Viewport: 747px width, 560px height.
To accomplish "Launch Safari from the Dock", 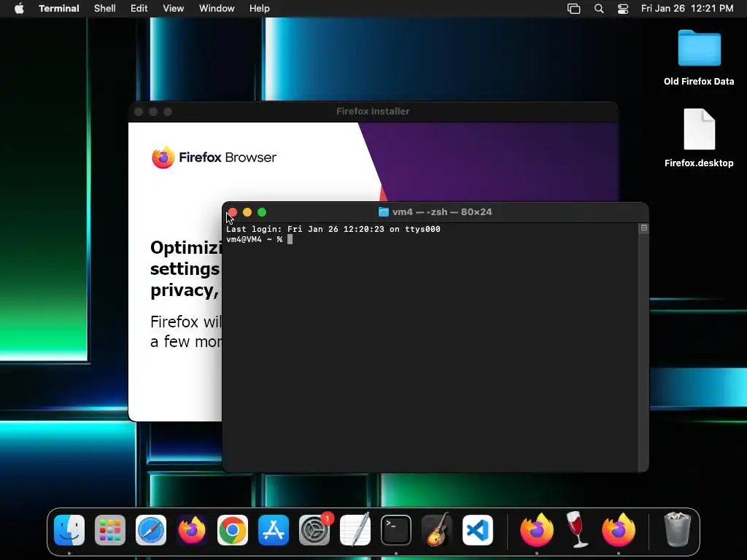I will click(x=151, y=530).
